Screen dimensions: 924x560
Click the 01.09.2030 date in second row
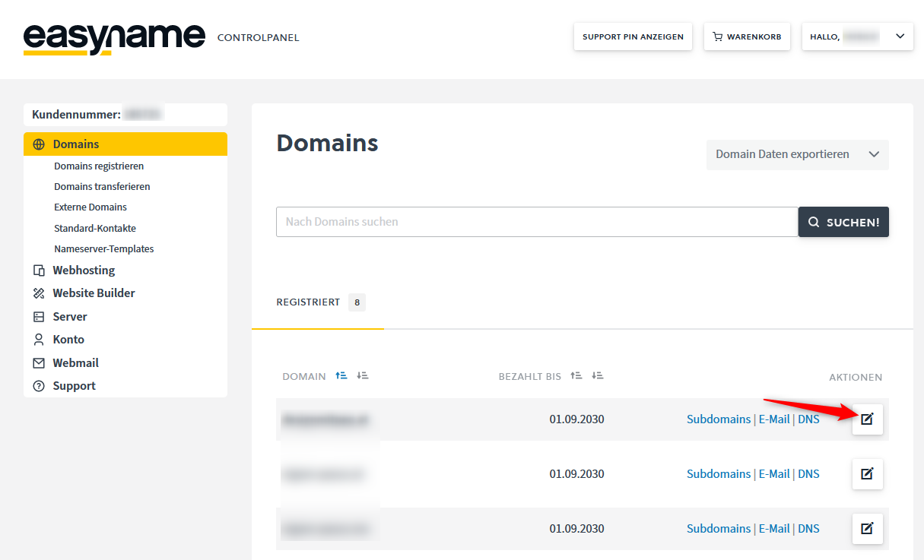point(576,474)
